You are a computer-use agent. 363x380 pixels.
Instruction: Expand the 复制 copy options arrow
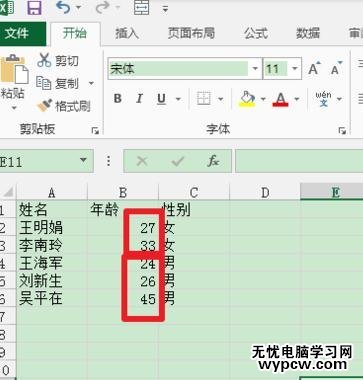(x=91, y=83)
